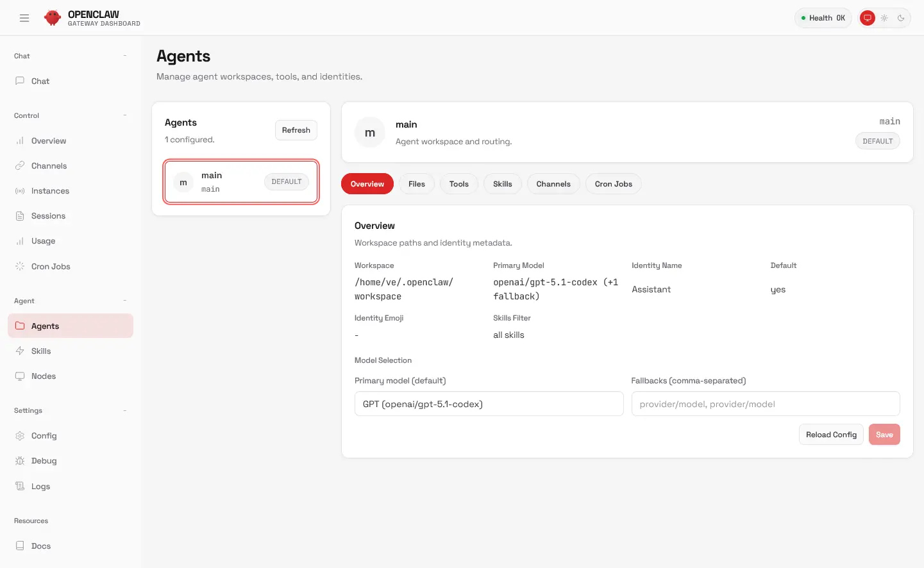Open the Sessions page
924x568 pixels.
coord(48,216)
